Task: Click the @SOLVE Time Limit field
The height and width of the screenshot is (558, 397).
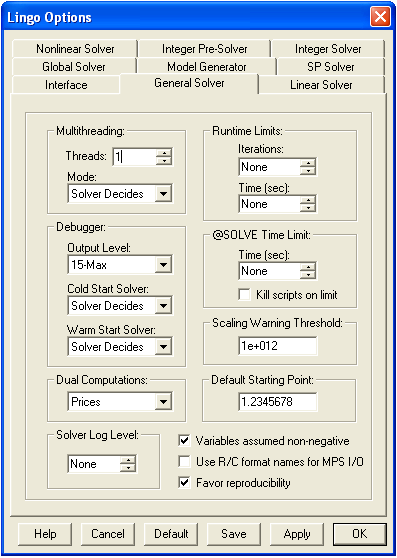Action: 269,271
